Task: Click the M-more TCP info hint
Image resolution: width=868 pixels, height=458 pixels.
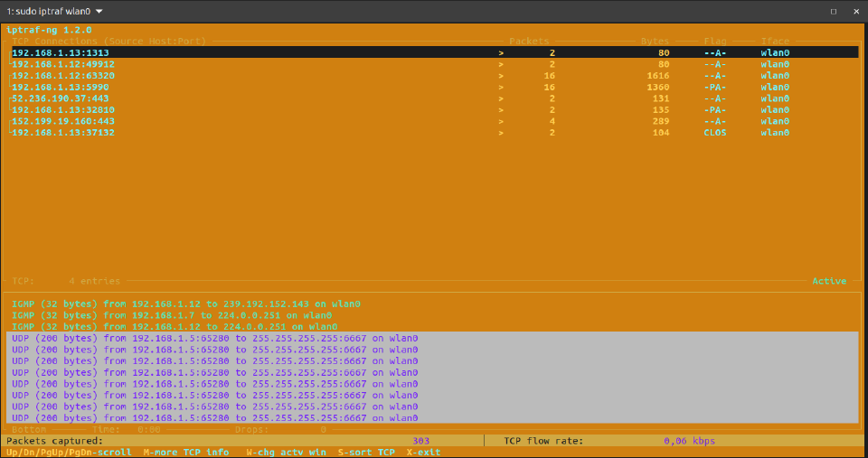Action: [x=186, y=452]
